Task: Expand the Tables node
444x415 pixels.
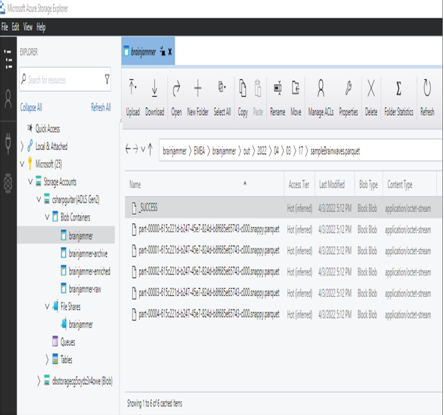Action: (x=47, y=359)
